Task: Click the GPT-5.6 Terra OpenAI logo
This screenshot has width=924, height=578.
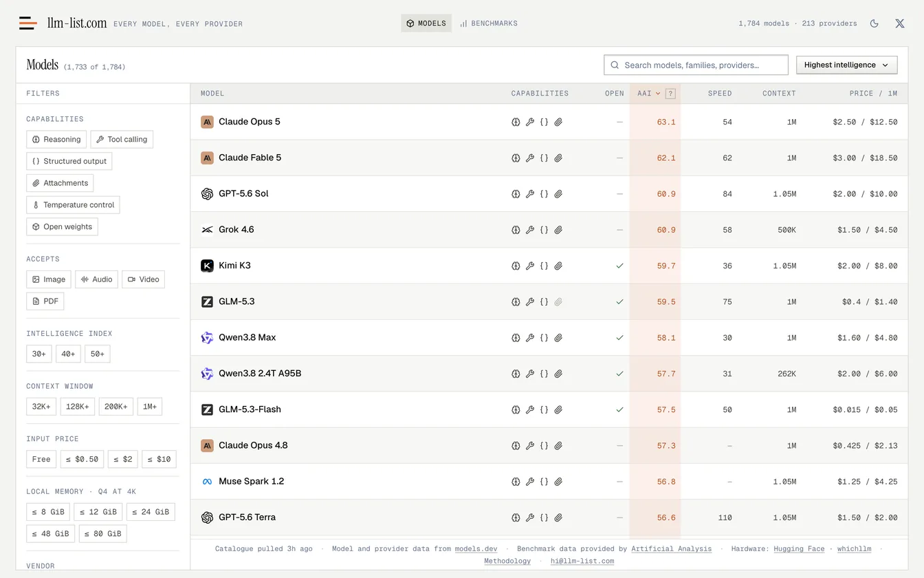Action: click(207, 517)
